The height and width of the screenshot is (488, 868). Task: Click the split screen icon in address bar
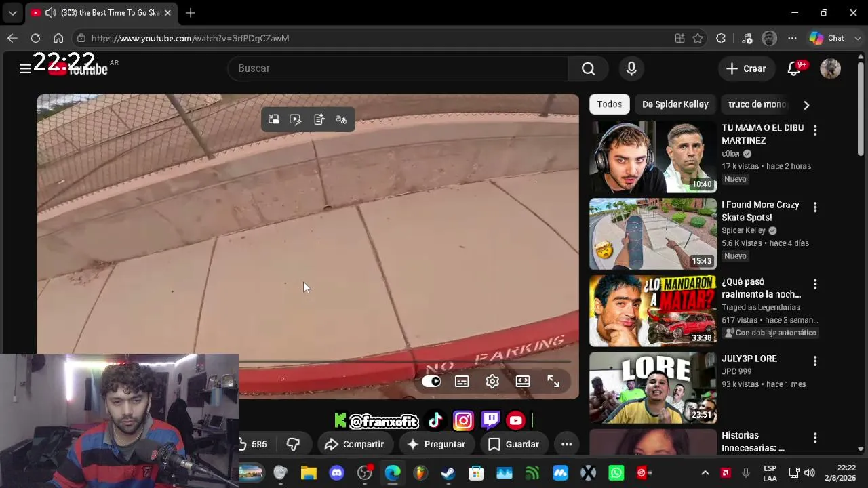click(679, 38)
